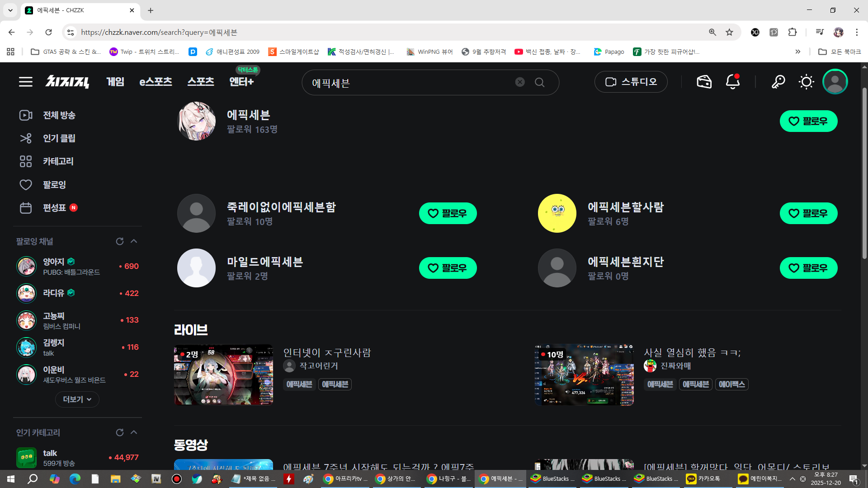This screenshot has width=868, height=488.
Task: Open the e스포츠 top menu
Action: click(x=156, y=82)
